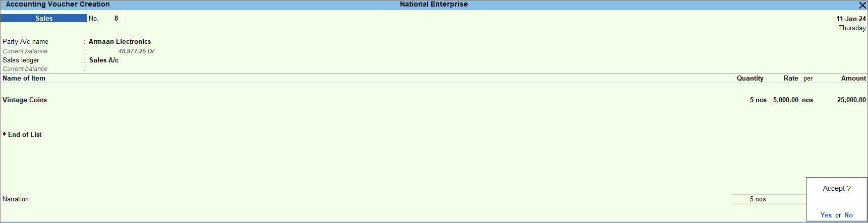The image size is (868, 223).
Task: Click the Narration field
Action: [353, 199]
